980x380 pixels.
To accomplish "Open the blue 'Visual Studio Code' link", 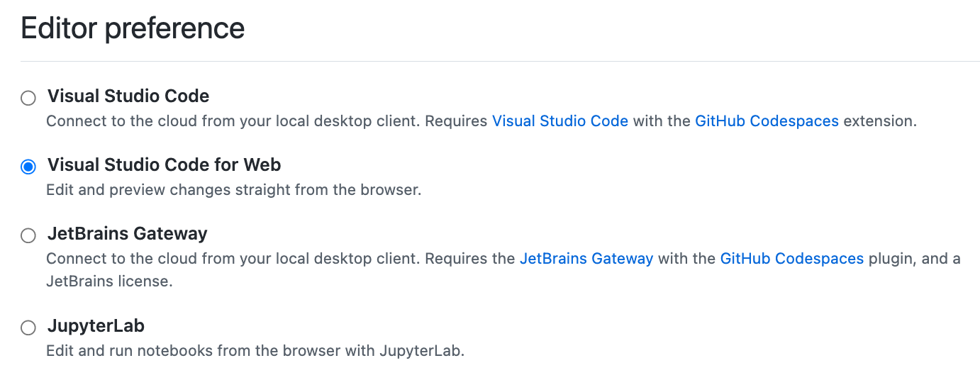I will pos(559,121).
